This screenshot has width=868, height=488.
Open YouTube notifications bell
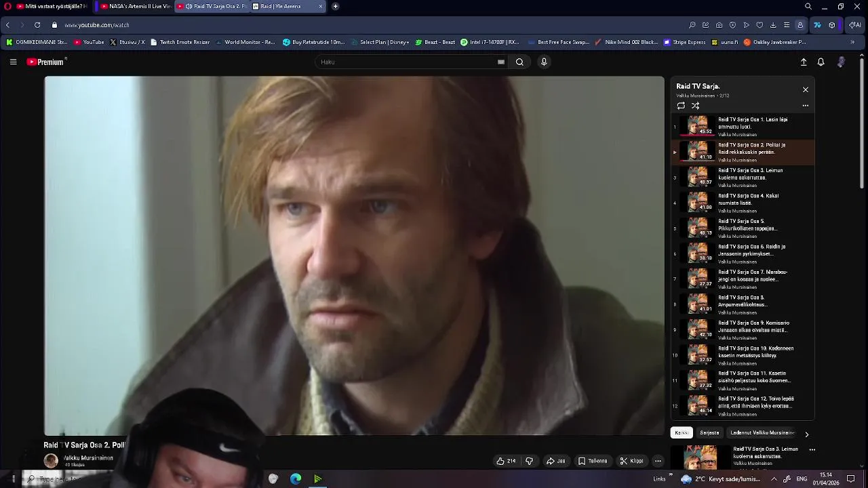pyautogui.click(x=821, y=62)
